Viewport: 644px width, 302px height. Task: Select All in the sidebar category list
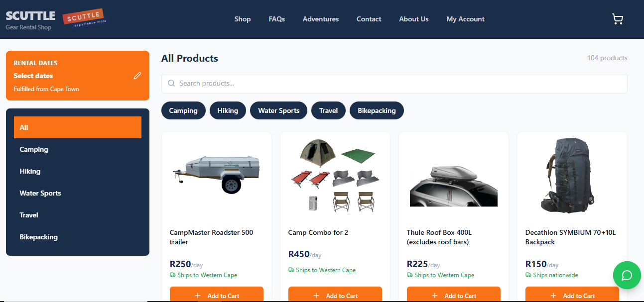tap(78, 127)
